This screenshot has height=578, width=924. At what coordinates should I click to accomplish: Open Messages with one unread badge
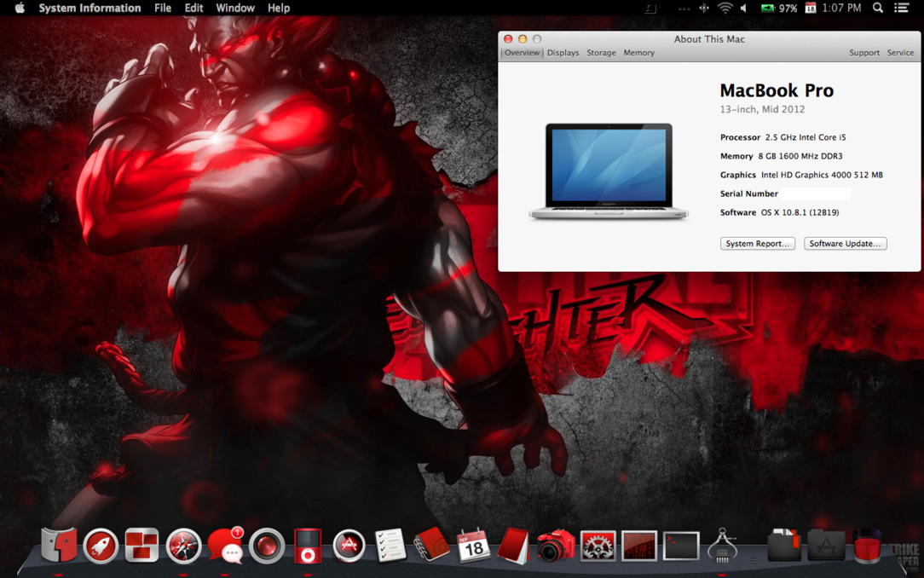tap(226, 545)
